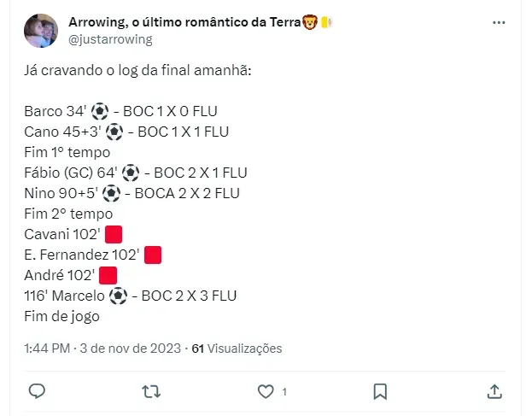532x416 pixels.
Task: Click the soccer ball after 116' Marcelo
Action: tap(119, 296)
